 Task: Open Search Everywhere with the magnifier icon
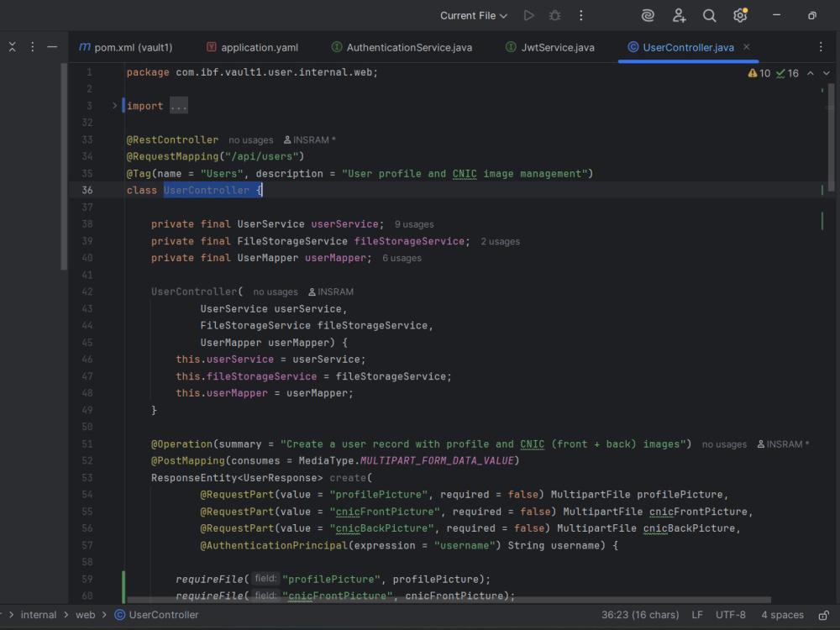point(709,15)
